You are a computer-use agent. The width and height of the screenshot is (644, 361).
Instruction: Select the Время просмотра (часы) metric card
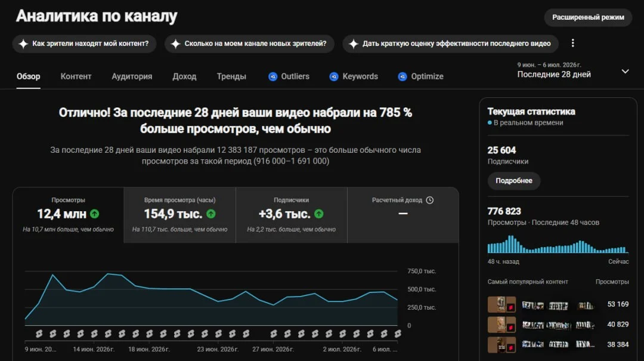pos(180,215)
